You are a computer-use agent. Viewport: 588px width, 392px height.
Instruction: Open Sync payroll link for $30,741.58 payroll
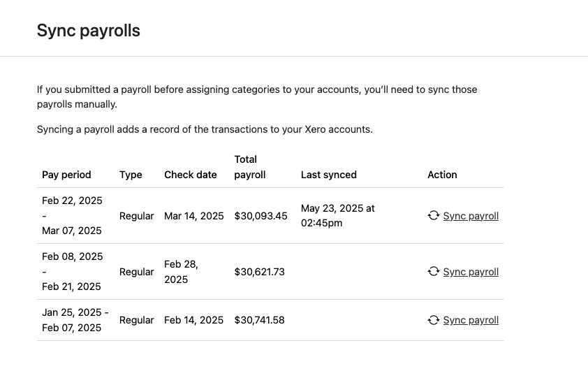(x=471, y=320)
